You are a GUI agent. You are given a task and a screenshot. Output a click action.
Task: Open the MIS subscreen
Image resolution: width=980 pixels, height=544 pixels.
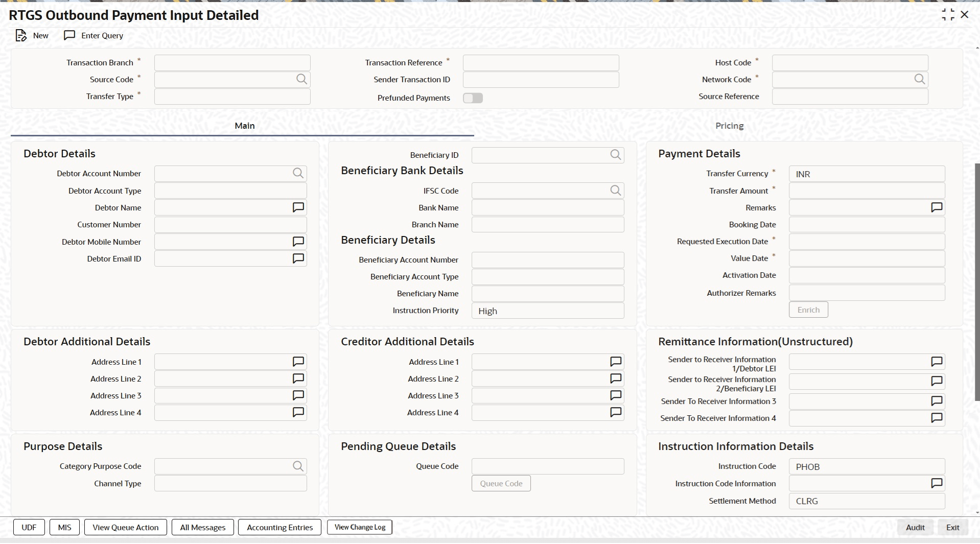(64, 527)
